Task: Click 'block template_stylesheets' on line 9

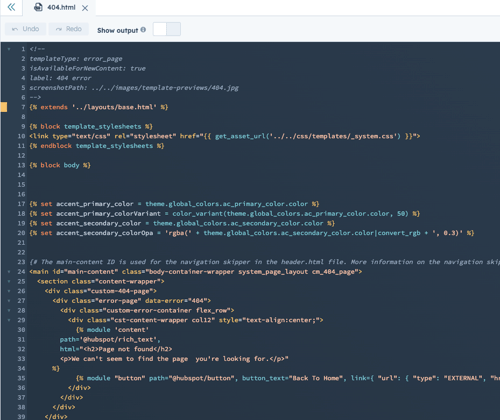Action: point(91,126)
